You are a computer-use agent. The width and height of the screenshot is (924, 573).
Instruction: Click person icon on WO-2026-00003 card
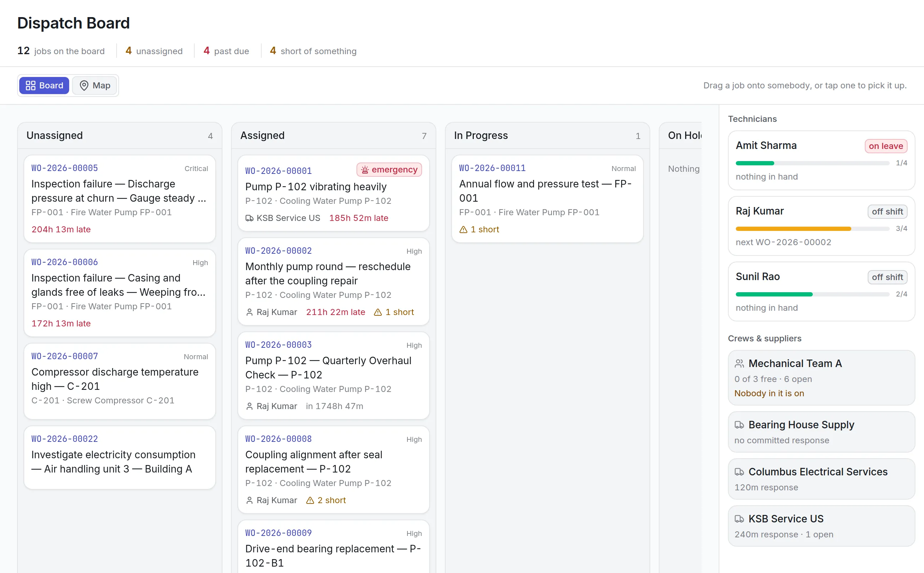click(x=250, y=406)
